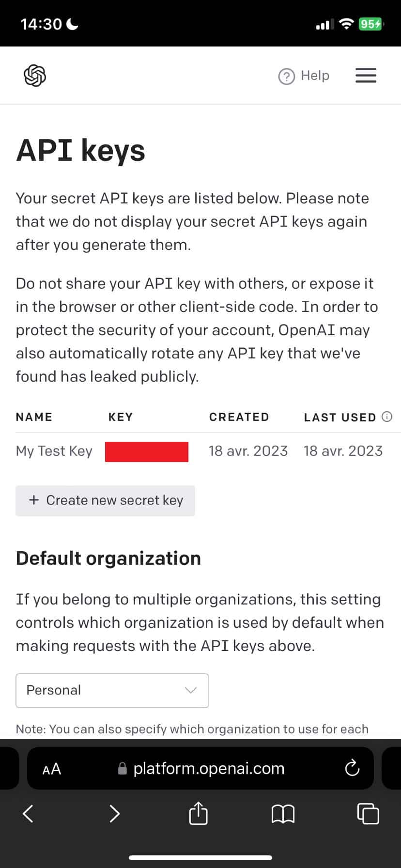Tap the OpenAI logo icon
401x868 pixels.
[x=35, y=76]
